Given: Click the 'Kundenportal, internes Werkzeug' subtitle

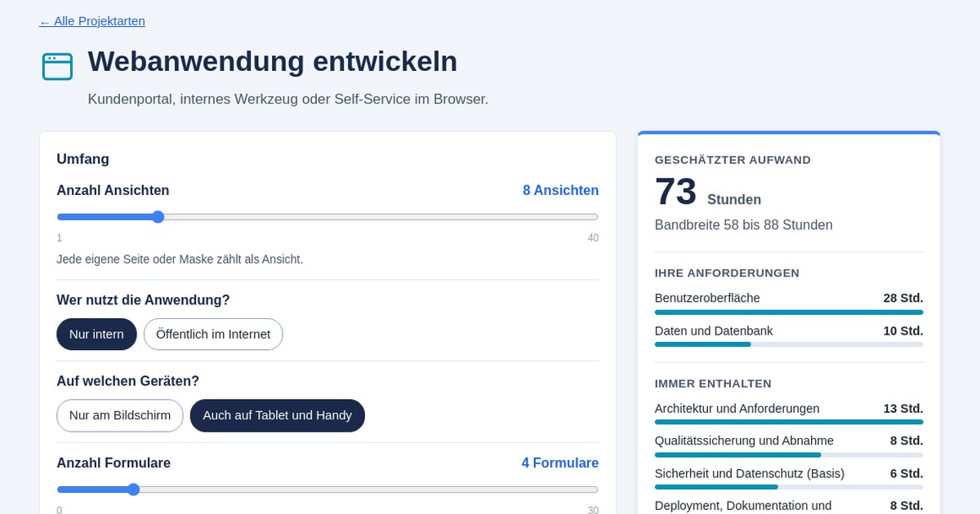Looking at the screenshot, I should [288, 100].
